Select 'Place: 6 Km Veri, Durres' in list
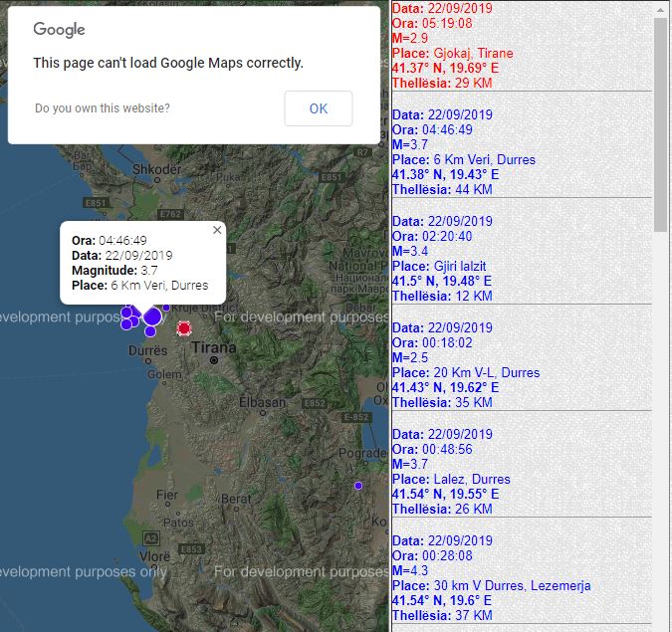Image resolution: width=672 pixels, height=632 pixels. [x=463, y=160]
